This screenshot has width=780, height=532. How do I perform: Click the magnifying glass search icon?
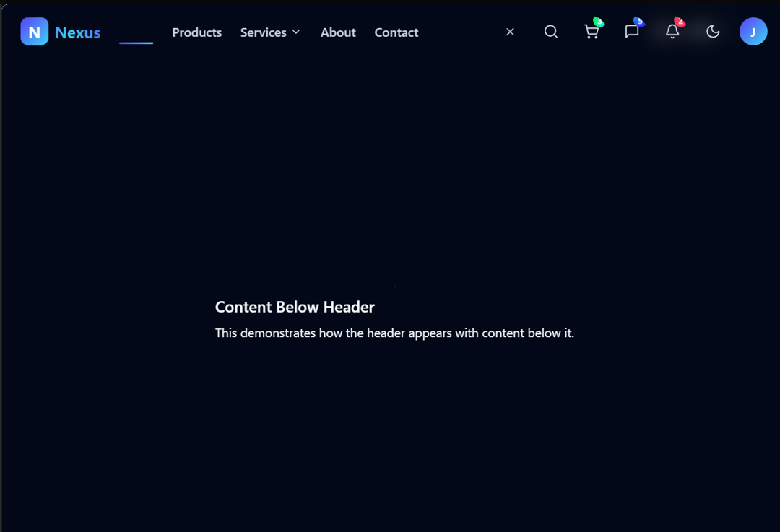(x=550, y=32)
